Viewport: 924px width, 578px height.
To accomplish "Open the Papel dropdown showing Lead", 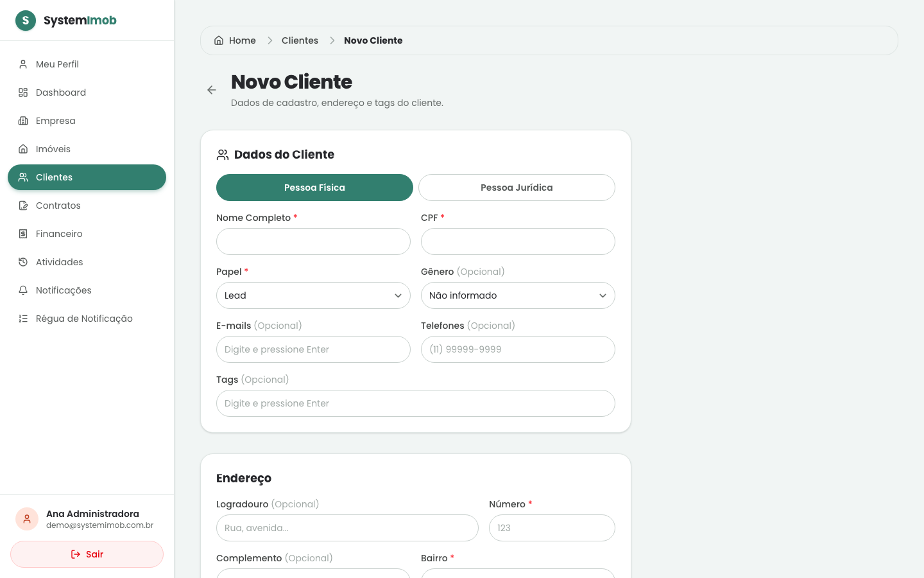I will pos(313,295).
